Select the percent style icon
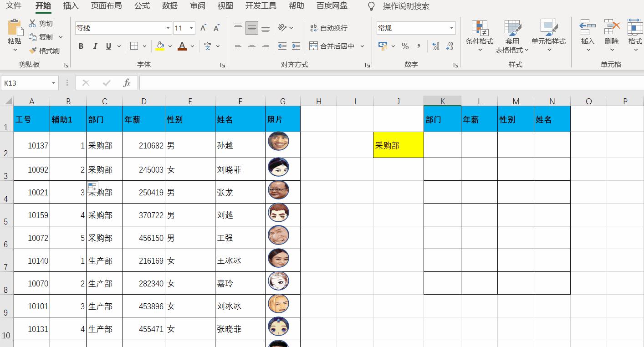This screenshot has width=644, height=347. pos(404,46)
